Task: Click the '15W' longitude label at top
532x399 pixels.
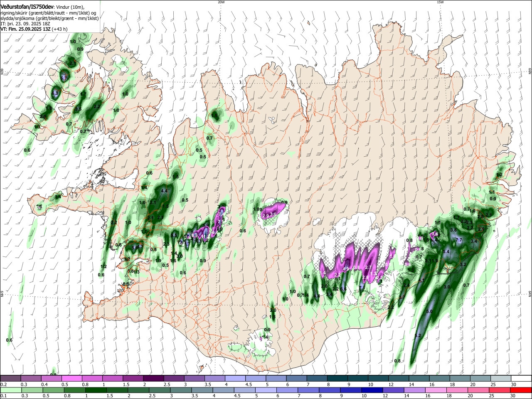Action: tap(440, 2)
